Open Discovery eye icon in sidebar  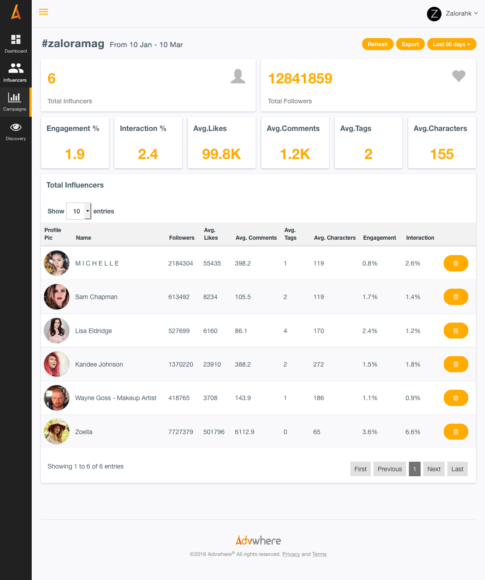coord(16,131)
